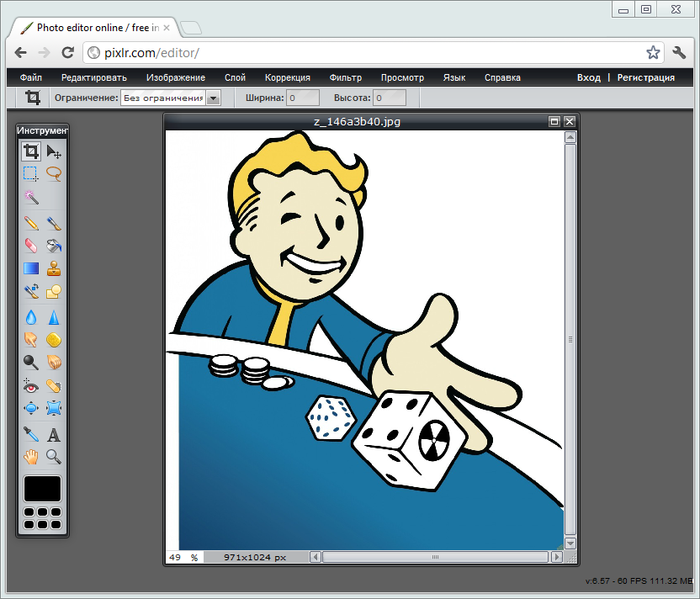Go back using the browser back arrow
Image resolution: width=700 pixels, height=599 pixels.
20,53
